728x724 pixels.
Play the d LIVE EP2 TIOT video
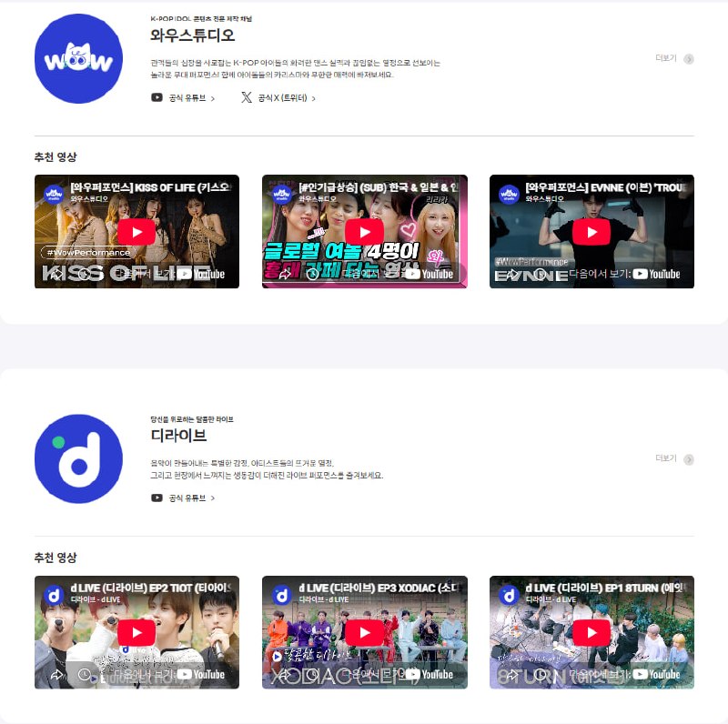click(x=136, y=632)
